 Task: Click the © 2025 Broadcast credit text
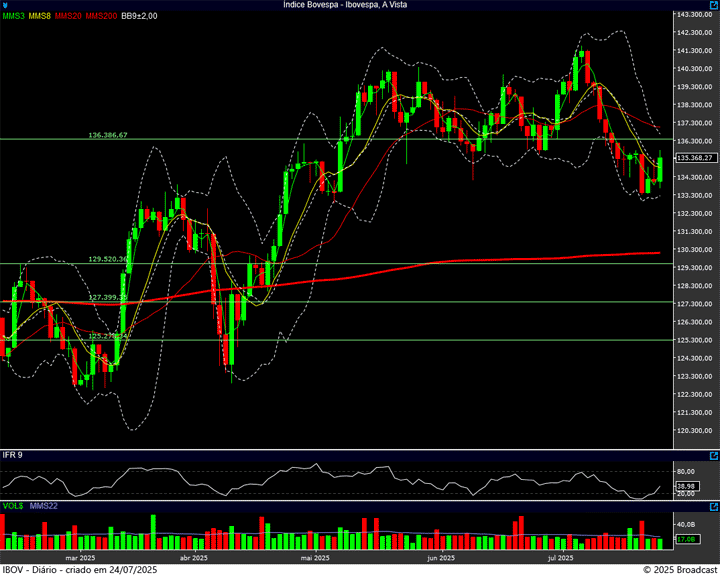[x=680, y=570]
